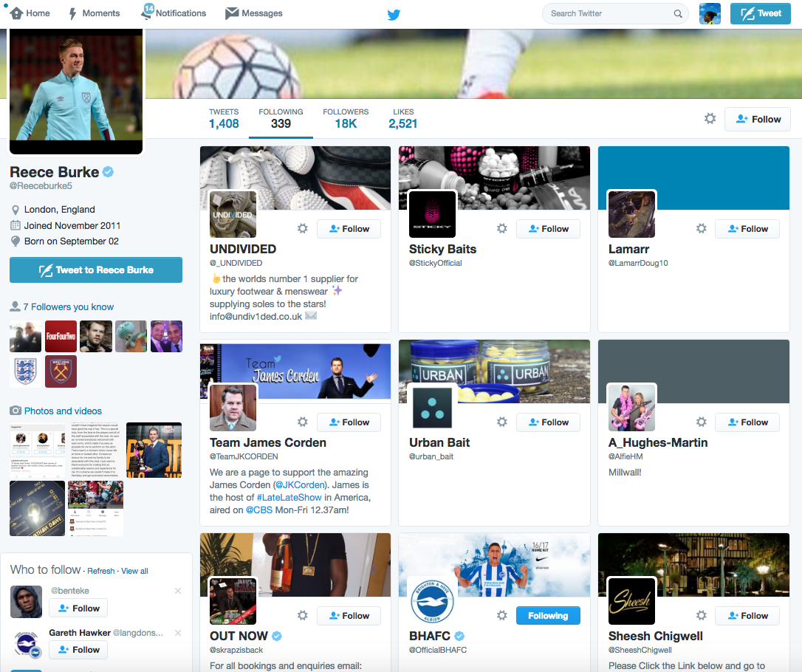Open the @LamarrDoug10 handle
The width and height of the screenshot is (802, 672).
(638, 263)
